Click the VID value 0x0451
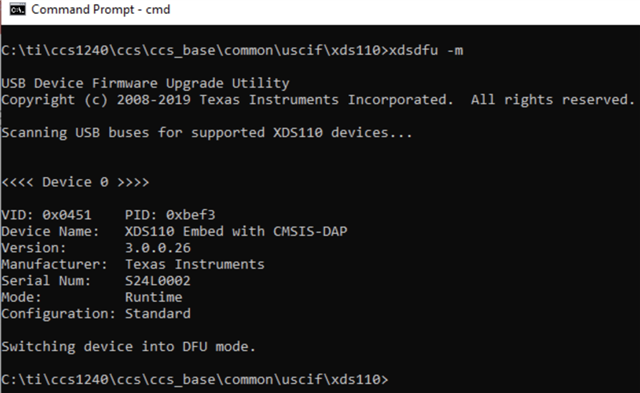 click(67, 215)
